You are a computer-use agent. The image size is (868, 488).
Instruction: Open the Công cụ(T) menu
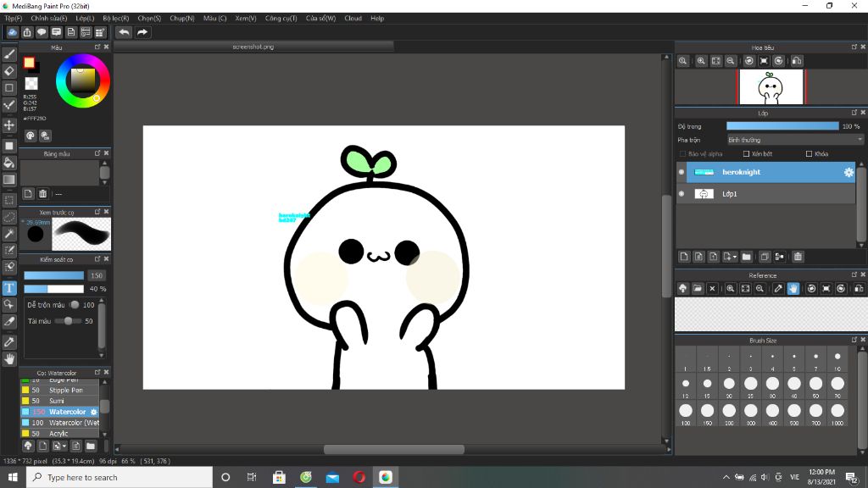281,19
